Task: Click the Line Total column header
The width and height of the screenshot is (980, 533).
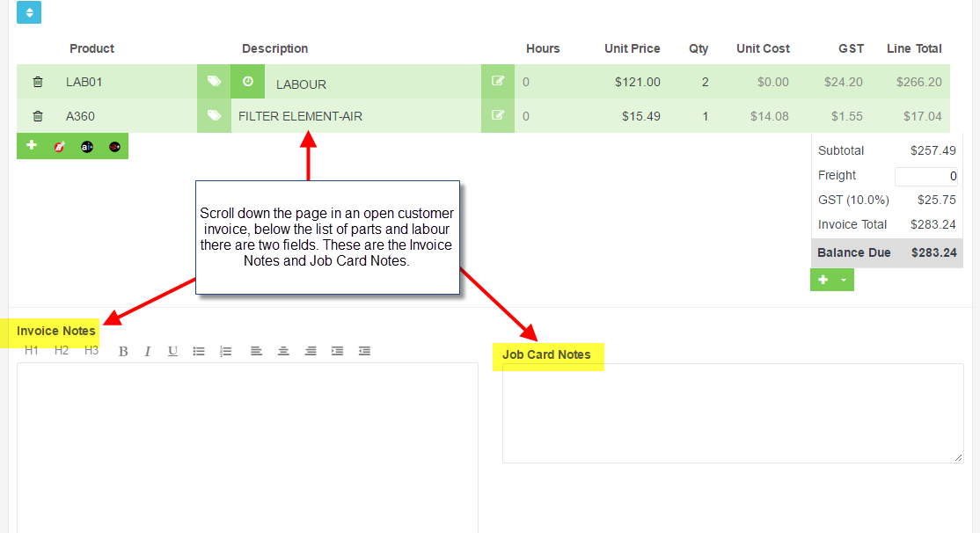Action: click(914, 48)
